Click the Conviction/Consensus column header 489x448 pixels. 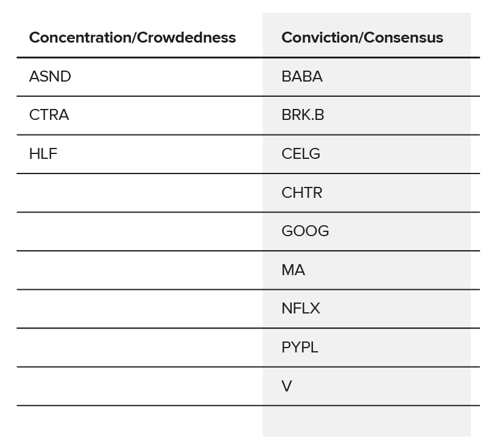pyautogui.click(x=362, y=38)
